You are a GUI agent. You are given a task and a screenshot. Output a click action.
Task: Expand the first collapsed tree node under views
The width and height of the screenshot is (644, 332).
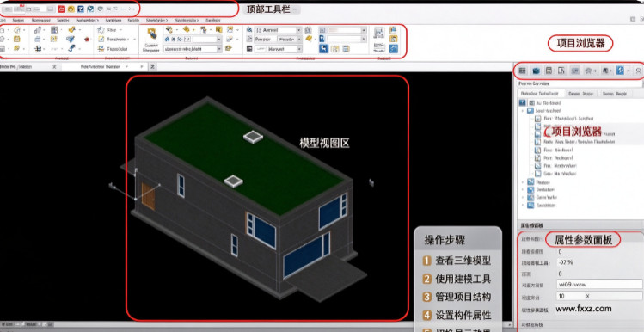523,181
